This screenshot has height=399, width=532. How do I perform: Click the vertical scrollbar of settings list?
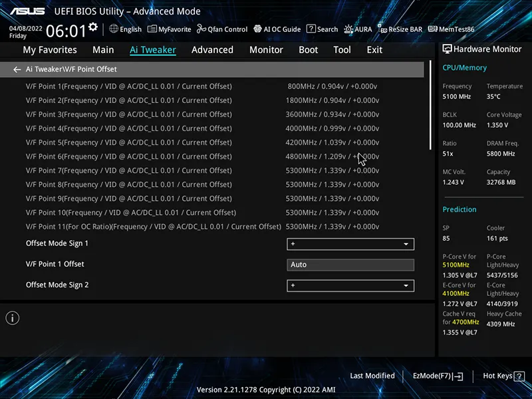pos(430,105)
